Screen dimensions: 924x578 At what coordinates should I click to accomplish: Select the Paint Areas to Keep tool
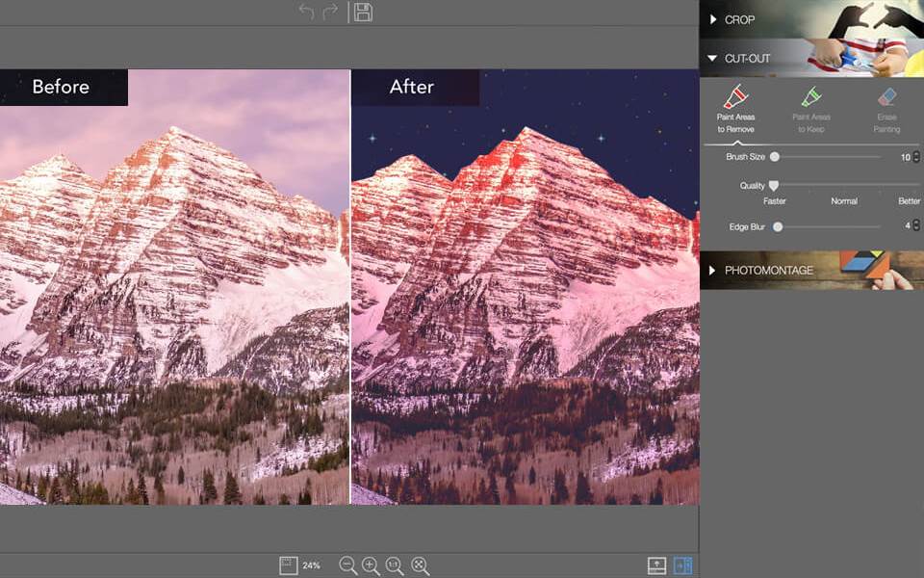(x=811, y=108)
